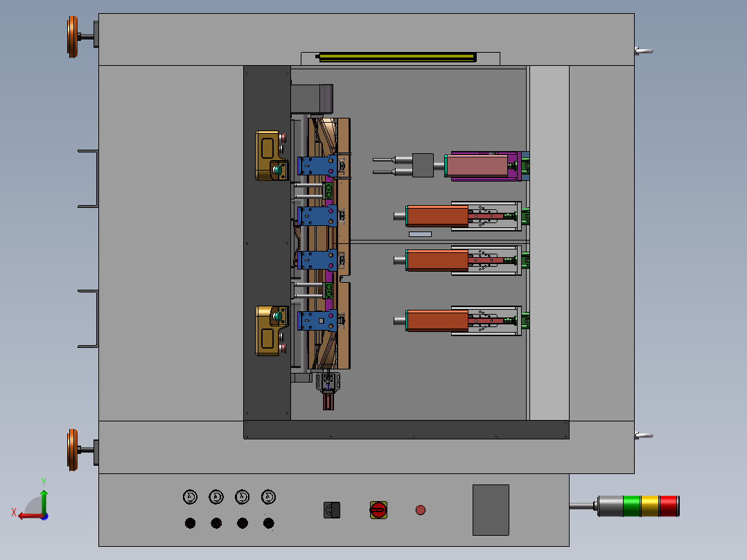Click the topmost blue mounting bracket
The width and height of the screenshot is (747, 560).
click(316, 166)
